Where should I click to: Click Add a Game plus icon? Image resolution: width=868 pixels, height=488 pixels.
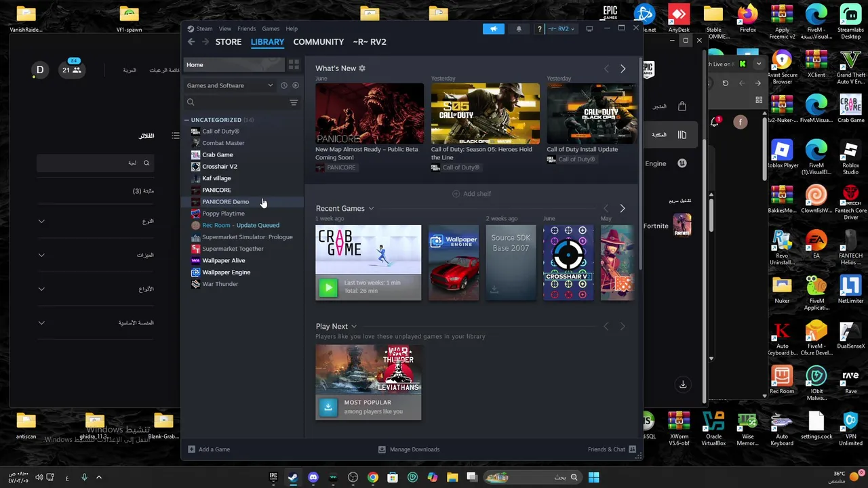point(191,449)
